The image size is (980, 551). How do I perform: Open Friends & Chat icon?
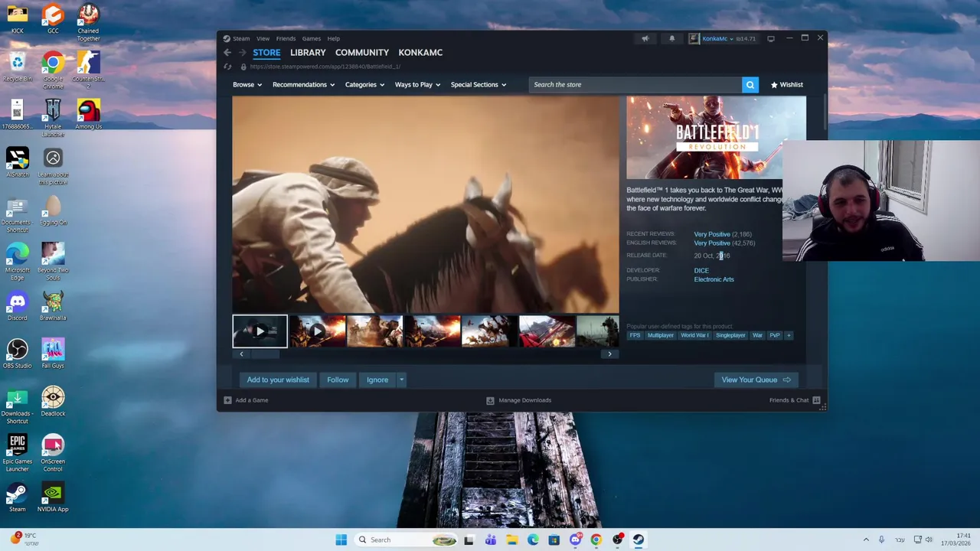pyautogui.click(x=817, y=400)
